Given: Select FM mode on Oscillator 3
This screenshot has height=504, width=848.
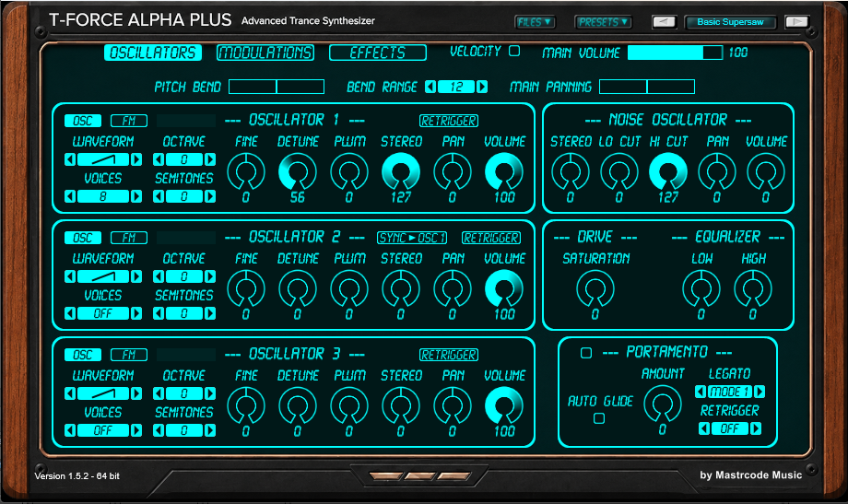Looking at the screenshot, I should point(129,355).
